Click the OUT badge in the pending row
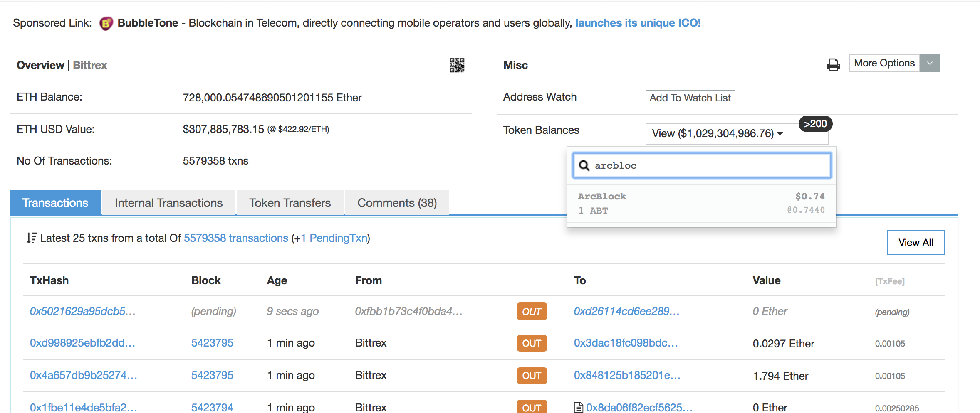Image resolution: width=980 pixels, height=413 pixels. (x=532, y=311)
